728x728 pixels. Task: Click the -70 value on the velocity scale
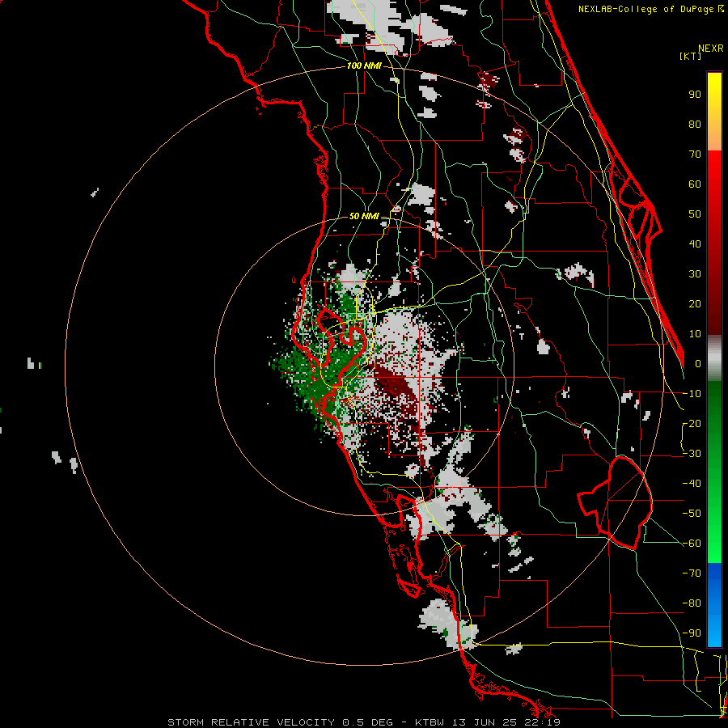(x=692, y=574)
